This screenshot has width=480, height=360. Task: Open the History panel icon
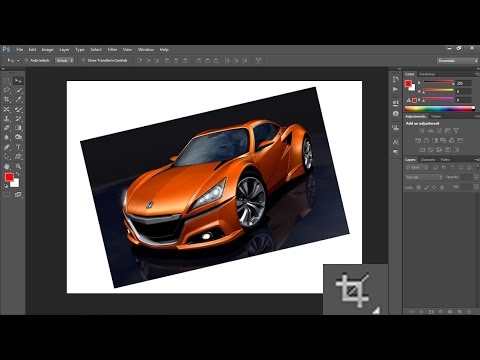[396, 79]
